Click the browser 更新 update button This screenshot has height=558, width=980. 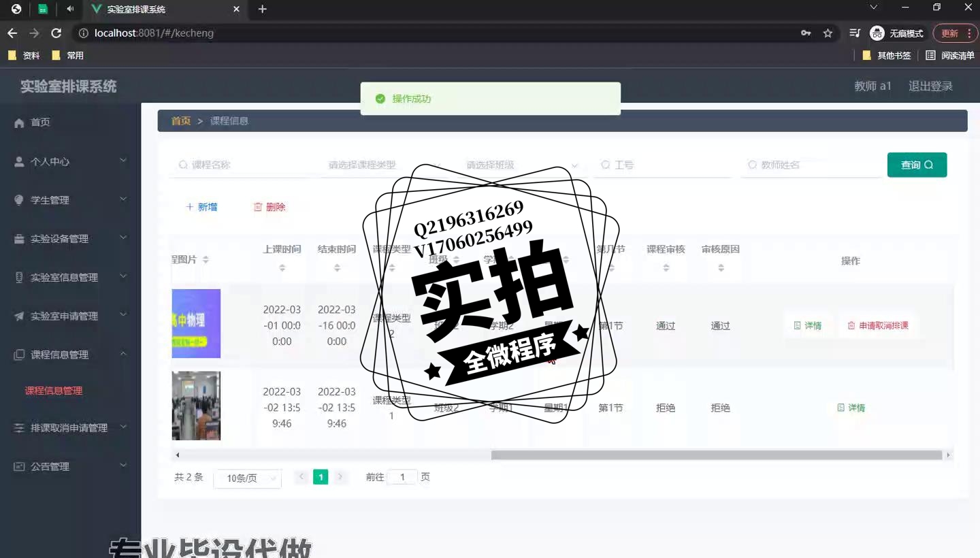955,33
